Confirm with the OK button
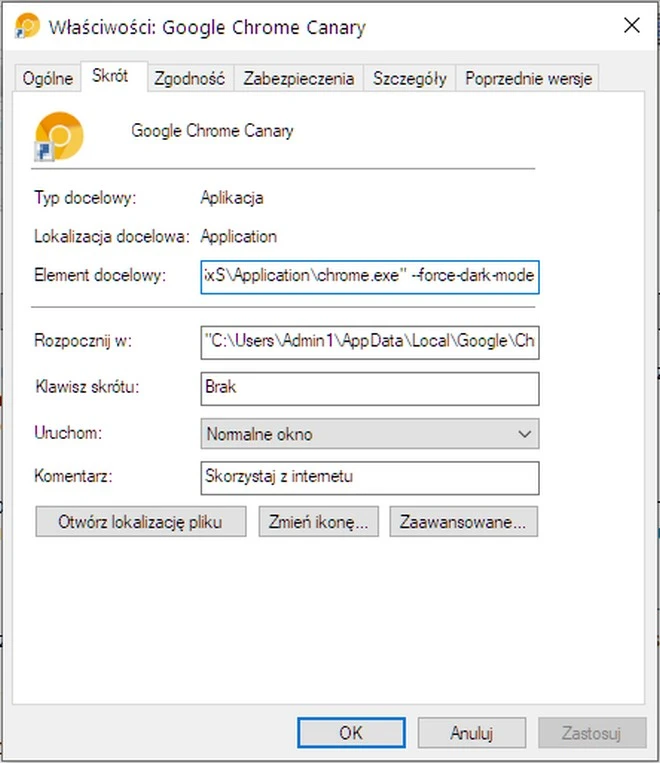 pyautogui.click(x=351, y=732)
